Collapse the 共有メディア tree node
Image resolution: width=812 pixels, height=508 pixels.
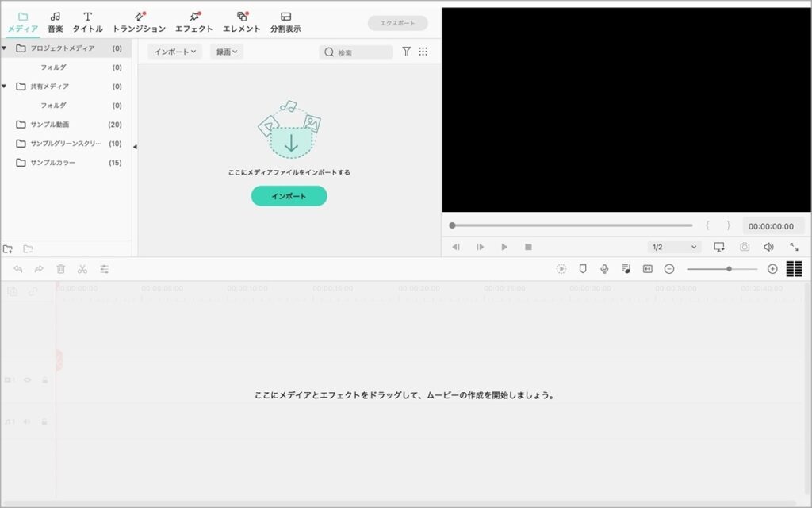pos(4,87)
